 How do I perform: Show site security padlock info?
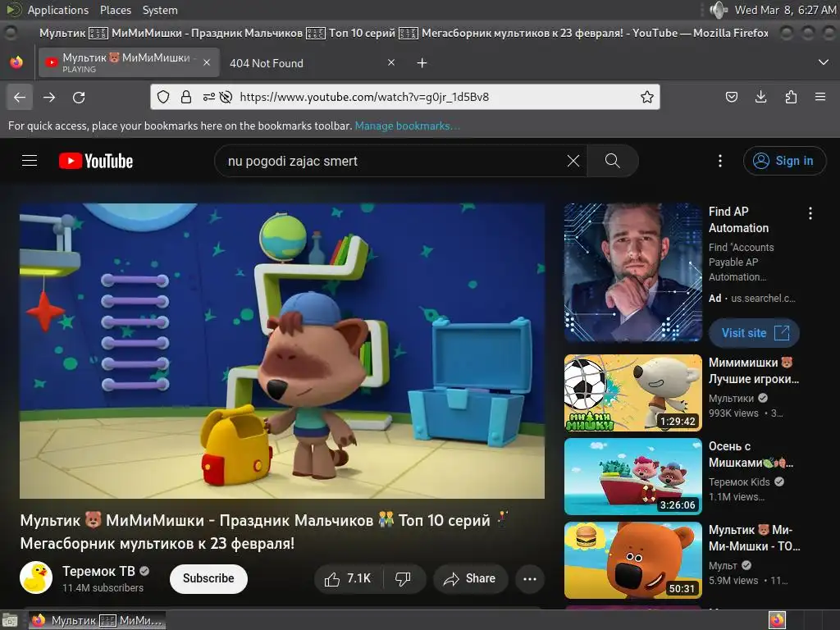point(186,97)
